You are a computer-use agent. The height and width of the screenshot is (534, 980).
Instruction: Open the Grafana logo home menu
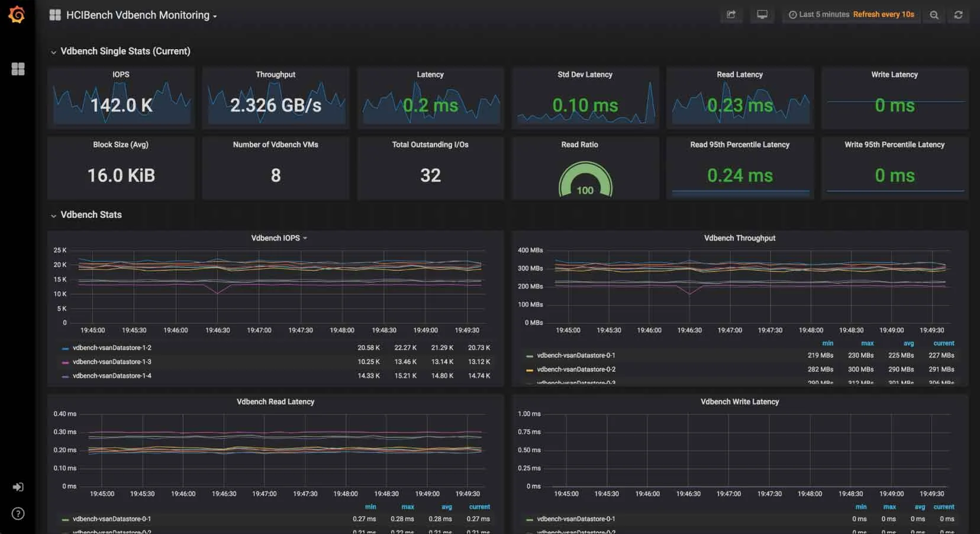tap(17, 15)
